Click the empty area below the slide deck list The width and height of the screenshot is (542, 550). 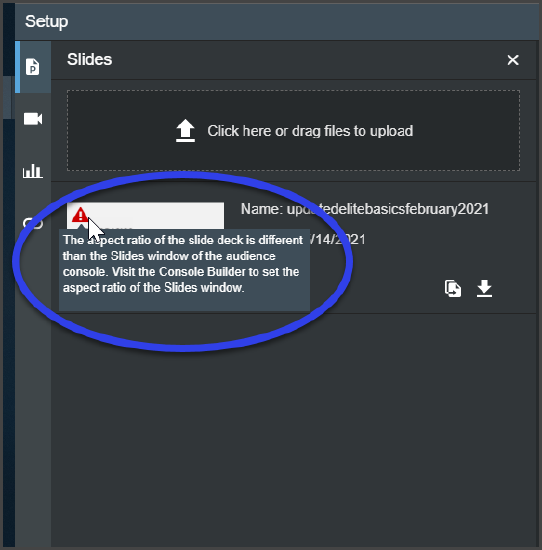[x=293, y=430]
